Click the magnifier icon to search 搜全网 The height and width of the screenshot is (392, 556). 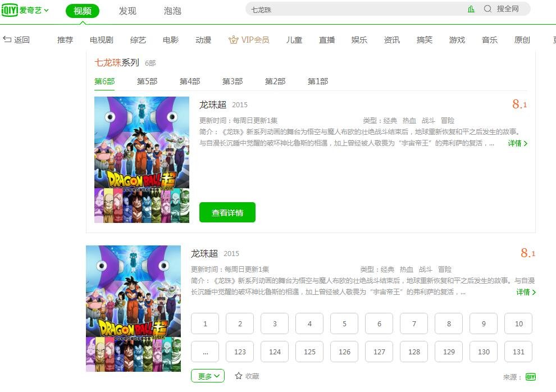[x=488, y=9]
